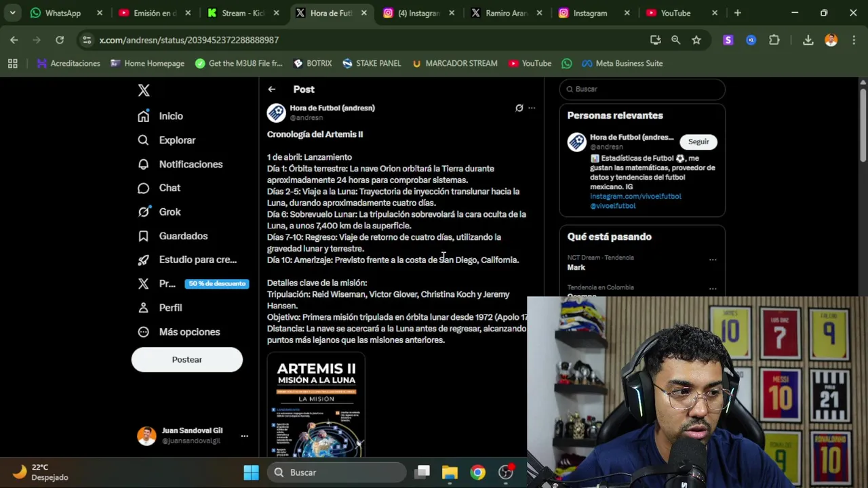Viewport: 868px width, 488px height.
Task: Open Chrome extensions puzzle icon
Action: (x=774, y=40)
